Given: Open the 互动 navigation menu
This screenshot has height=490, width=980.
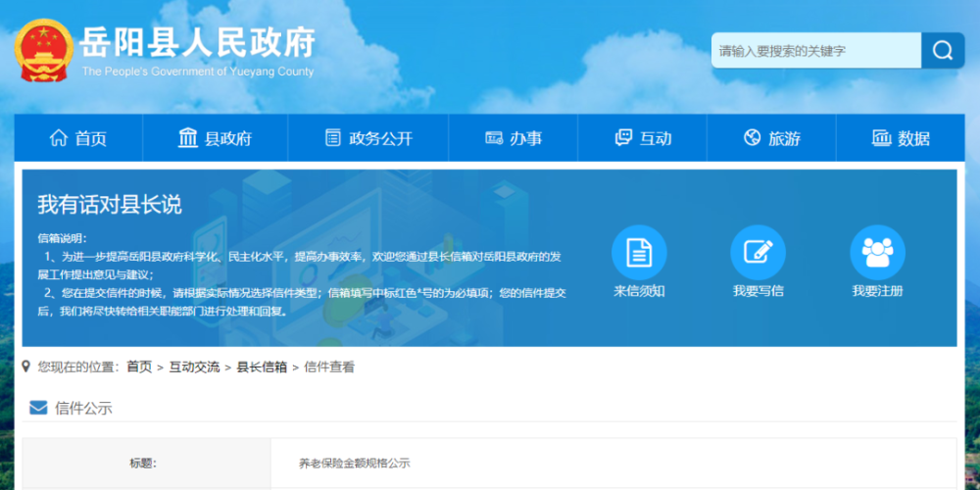Looking at the screenshot, I should pyautogui.click(x=643, y=138).
